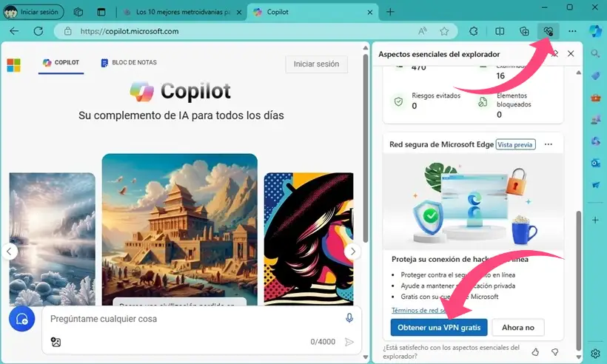Add a sidebar app with plus icon
607x364 pixels.
(x=595, y=220)
